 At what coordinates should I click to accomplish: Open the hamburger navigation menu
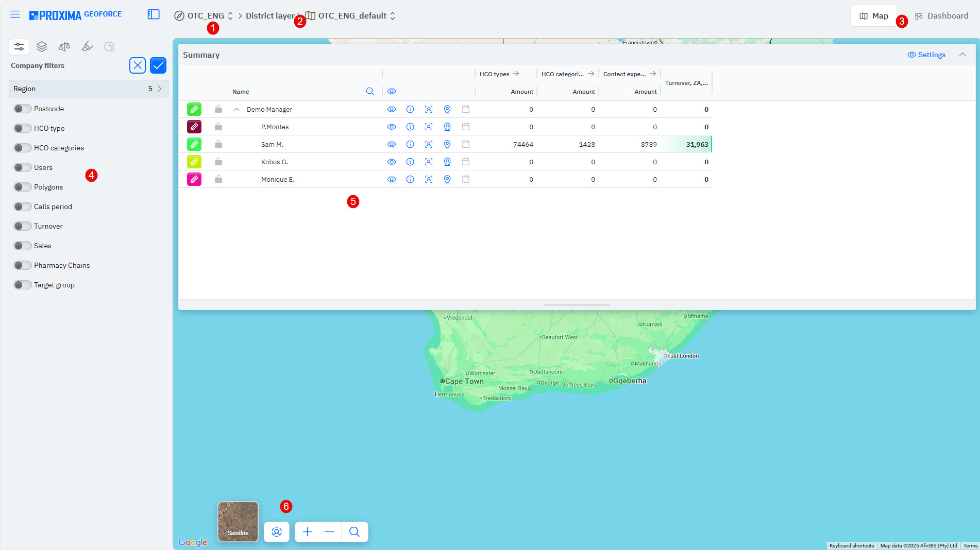[14, 14]
